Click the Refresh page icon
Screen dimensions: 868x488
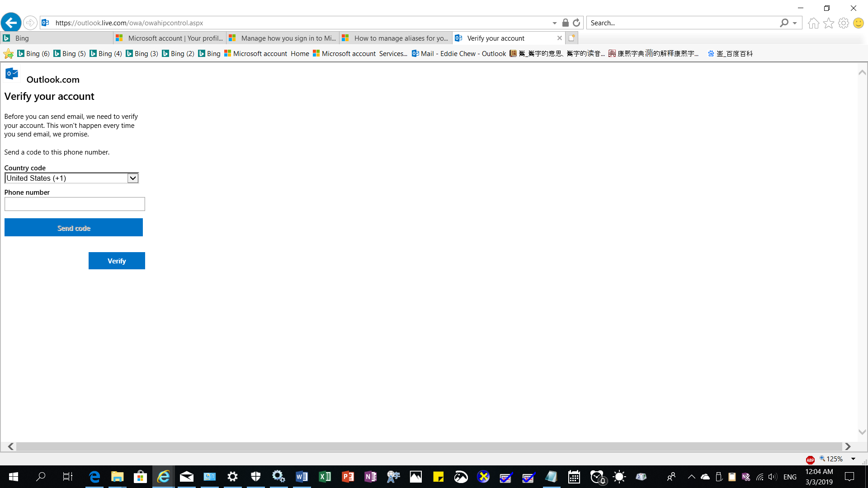tap(576, 23)
